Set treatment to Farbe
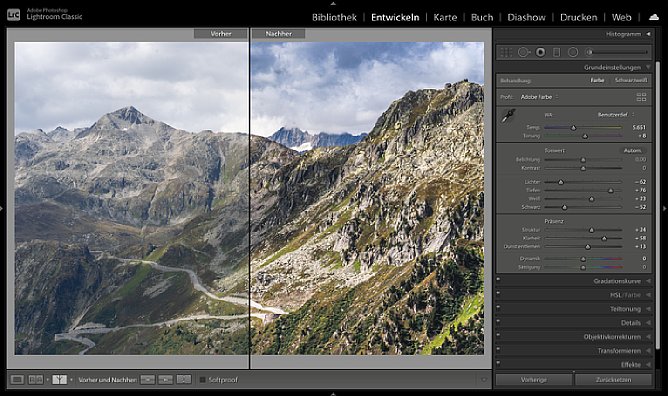The image size is (668, 396). 597,80
